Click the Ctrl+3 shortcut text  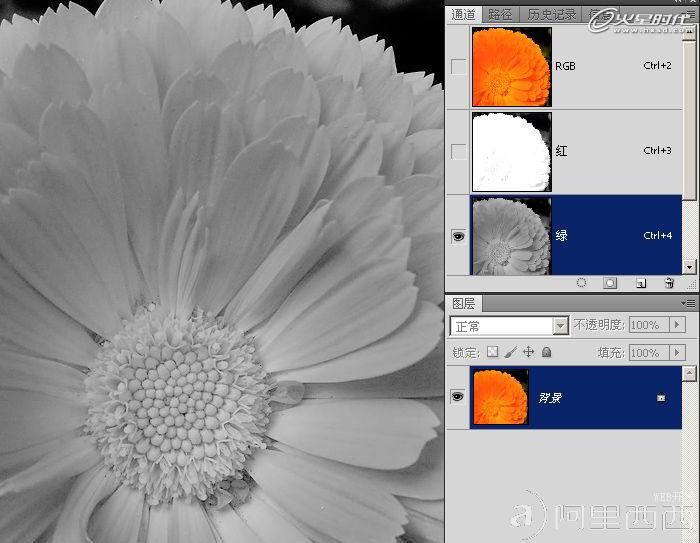[657, 150]
